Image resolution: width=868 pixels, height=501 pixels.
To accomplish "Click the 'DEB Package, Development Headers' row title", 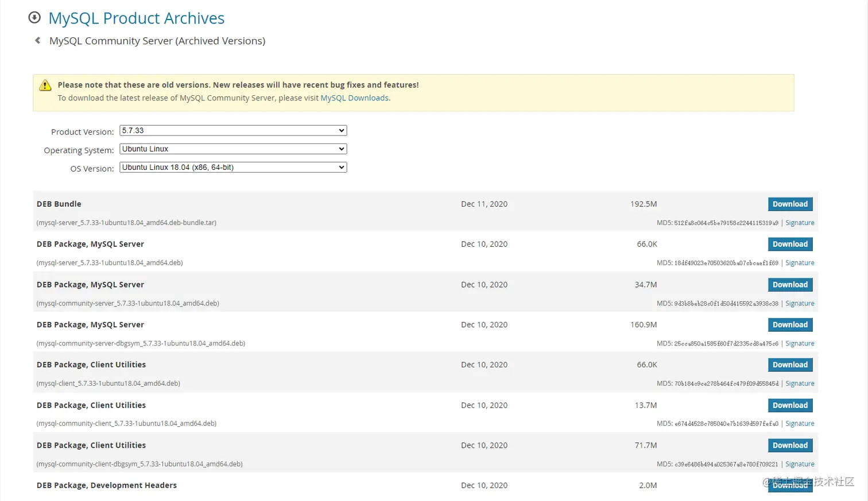I will (107, 486).
